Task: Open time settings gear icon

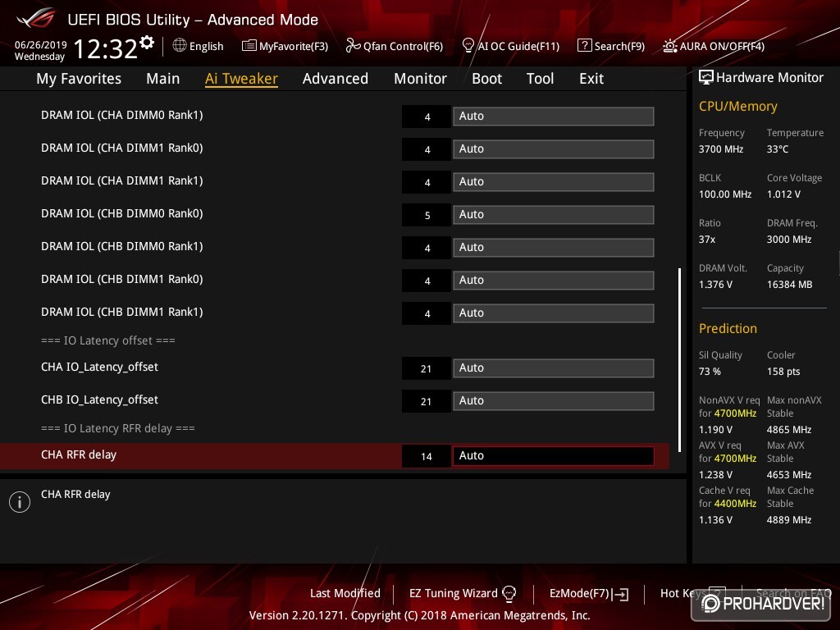Action: [147, 43]
